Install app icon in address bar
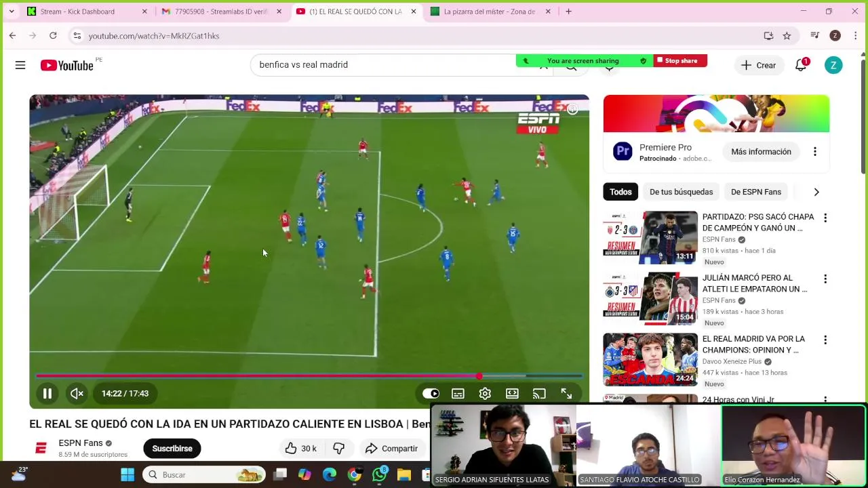 768,36
